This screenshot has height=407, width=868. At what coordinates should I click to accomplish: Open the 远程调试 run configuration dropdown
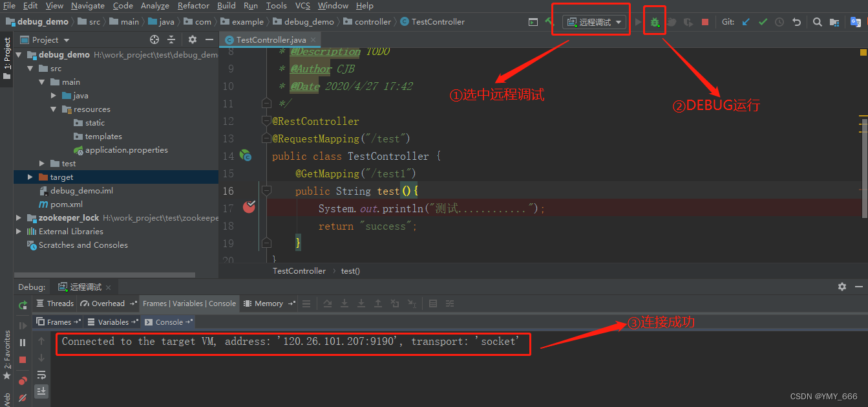(x=595, y=22)
